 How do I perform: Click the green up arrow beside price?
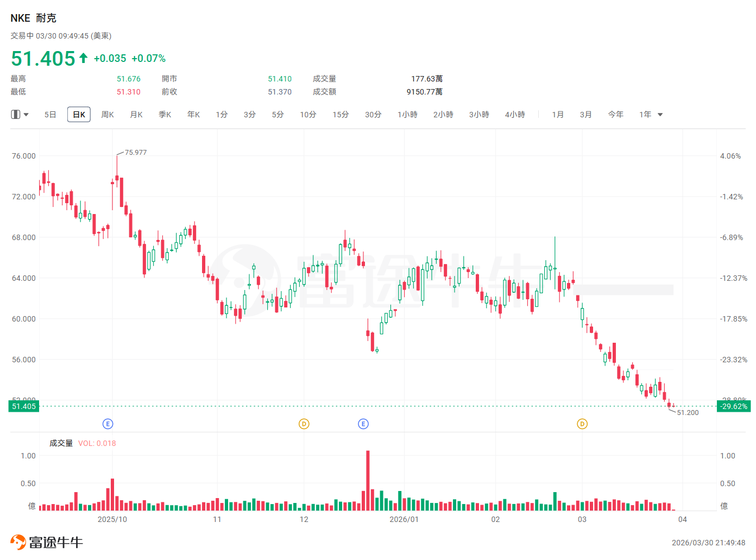click(x=83, y=58)
